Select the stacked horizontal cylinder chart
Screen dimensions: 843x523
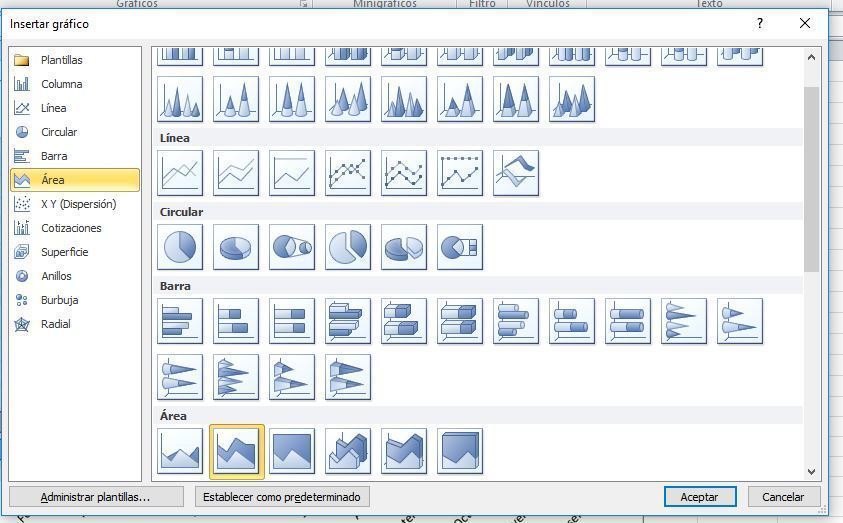(x=572, y=321)
